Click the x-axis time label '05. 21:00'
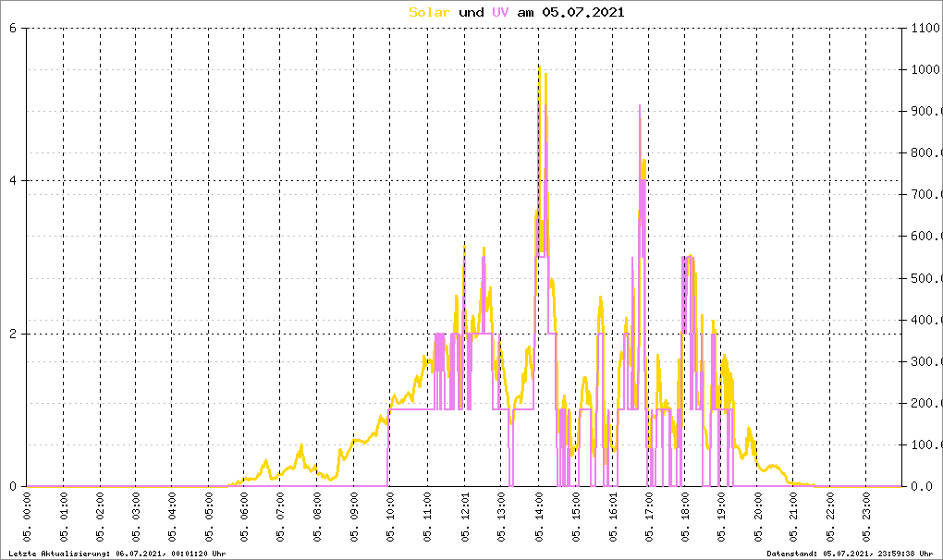The height and width of the screenshot is (560, 943). click(794, 517)
